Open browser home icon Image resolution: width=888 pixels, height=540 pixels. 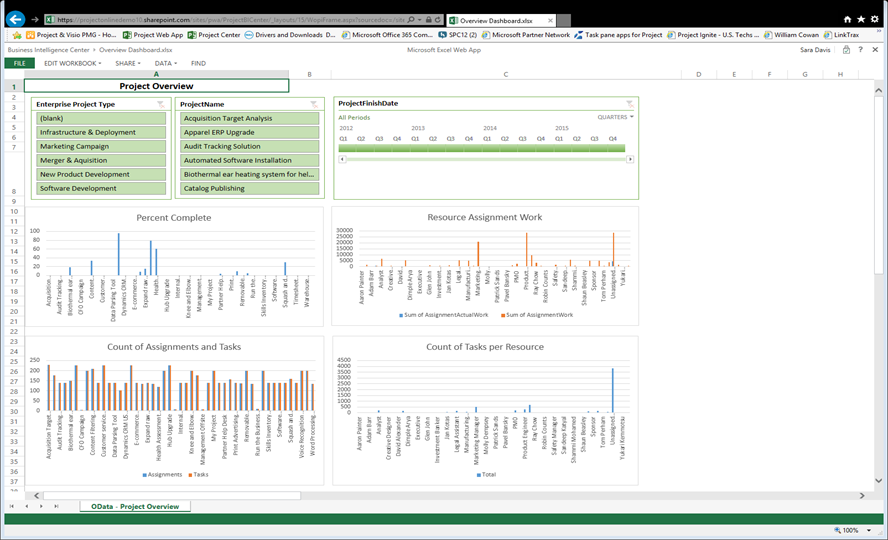849,19
